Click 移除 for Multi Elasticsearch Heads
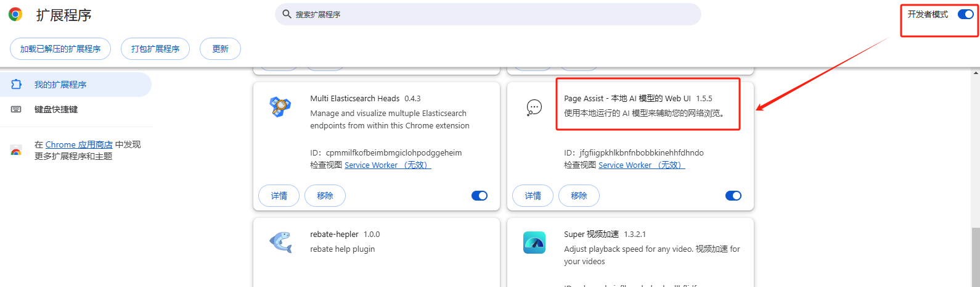This screenshot has height=287, width=980. [325, 196]
